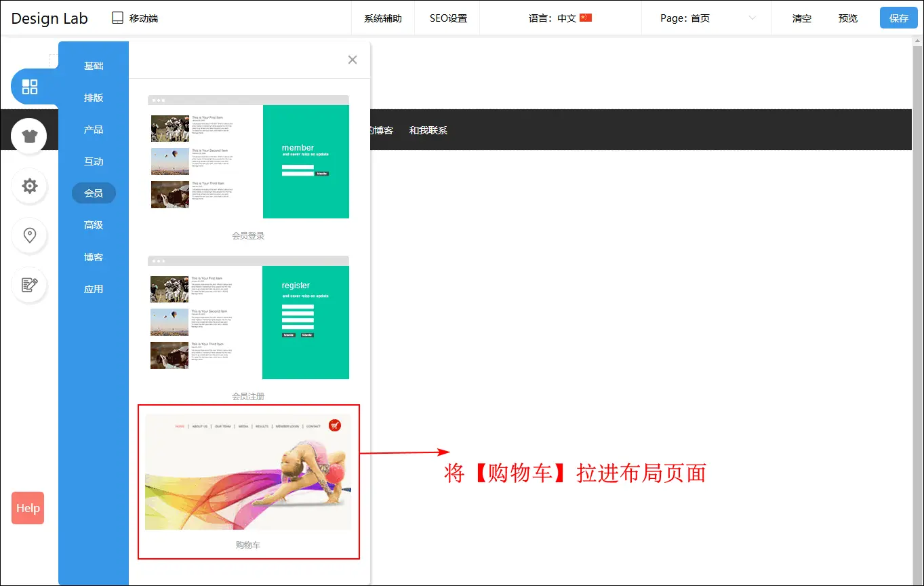Viewport: 924px width, 586px height.
Task: Select the 购物车 component thumbnail
Action: (x=248, y=472)
